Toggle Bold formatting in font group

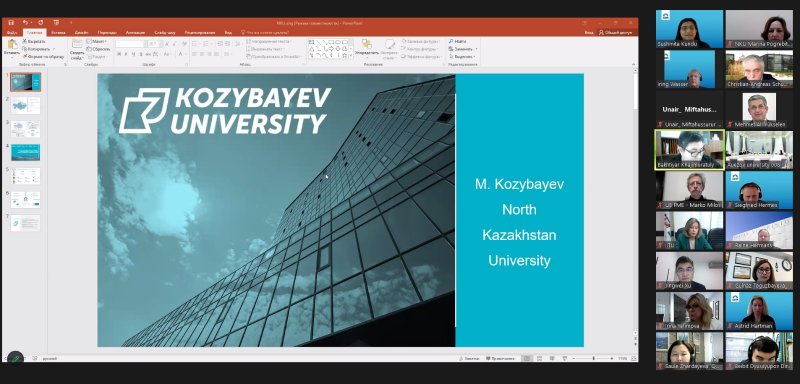click(119, 54)
